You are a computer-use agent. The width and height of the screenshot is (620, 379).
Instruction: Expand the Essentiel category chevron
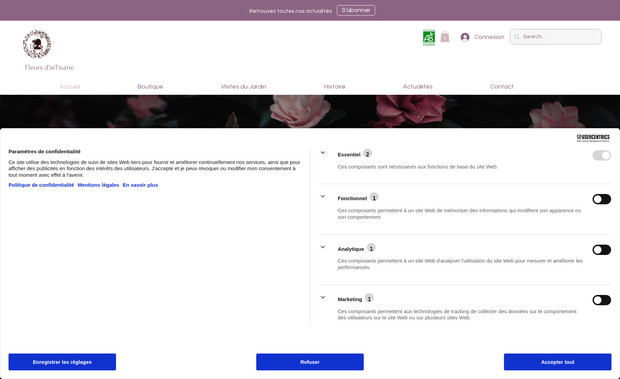[x=323, y=153]
